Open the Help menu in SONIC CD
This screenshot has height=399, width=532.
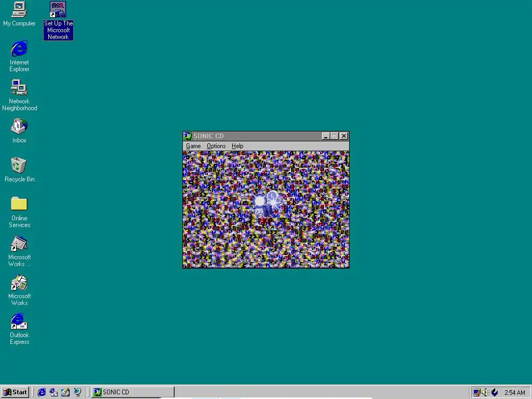pyautogui.click(x=237, y=146)
